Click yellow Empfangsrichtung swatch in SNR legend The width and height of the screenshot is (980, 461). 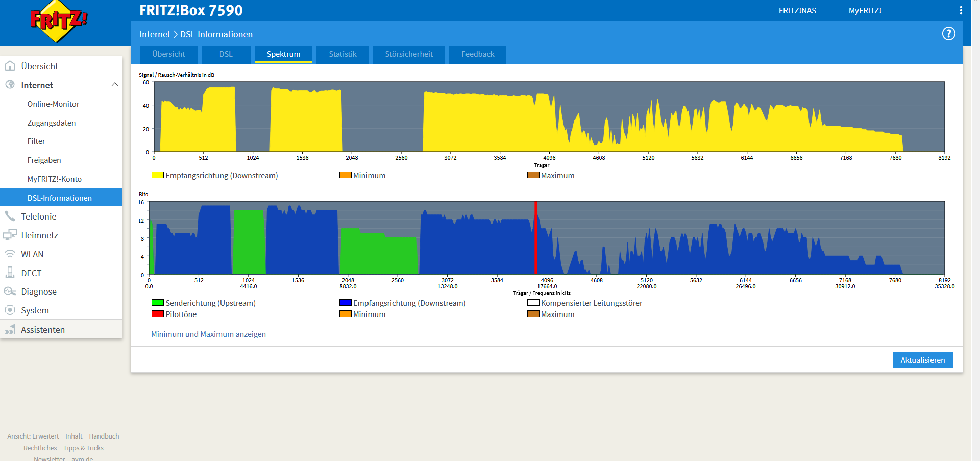point(157,175)
